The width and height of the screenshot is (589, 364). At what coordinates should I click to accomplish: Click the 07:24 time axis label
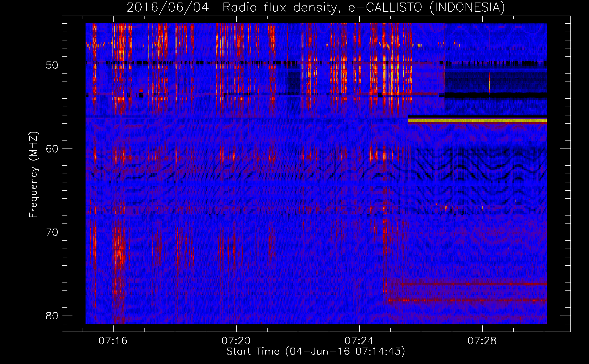point(359,341)
